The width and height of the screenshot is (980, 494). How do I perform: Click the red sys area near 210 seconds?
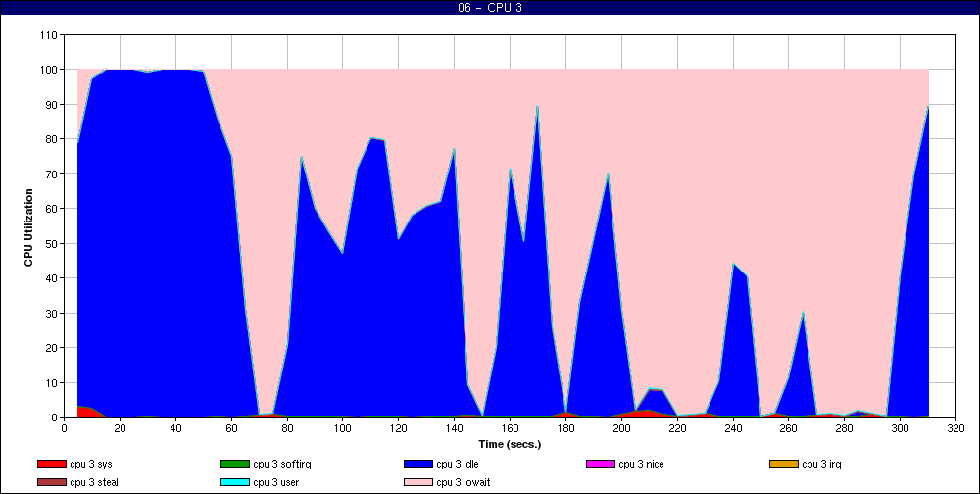[x=650, y=414]
